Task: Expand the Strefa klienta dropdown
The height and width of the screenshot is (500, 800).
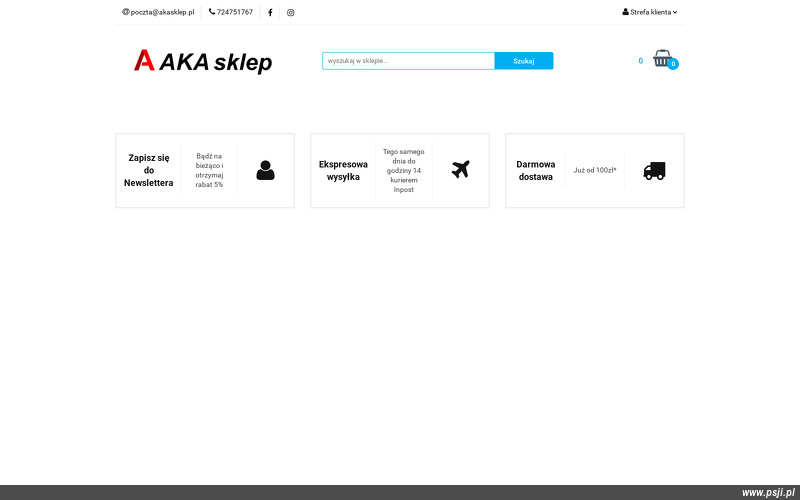Action: point(649,12)
